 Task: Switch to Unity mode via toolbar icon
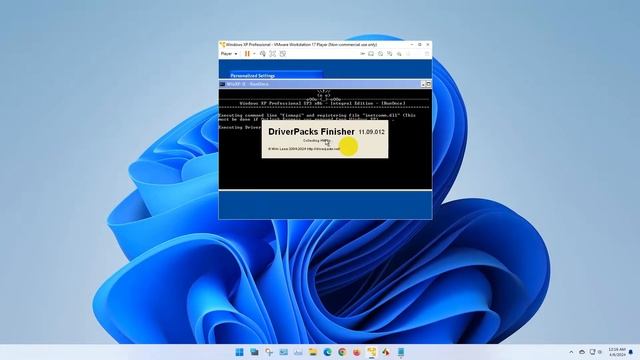click(282, 54)
